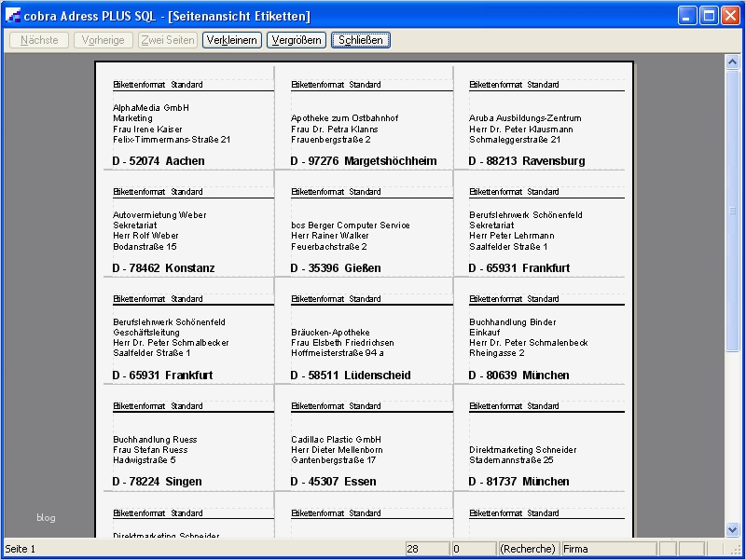Click 'D - 35396 Gießen' line
This screenshot has height=560, width=746.
click(336, 268)
